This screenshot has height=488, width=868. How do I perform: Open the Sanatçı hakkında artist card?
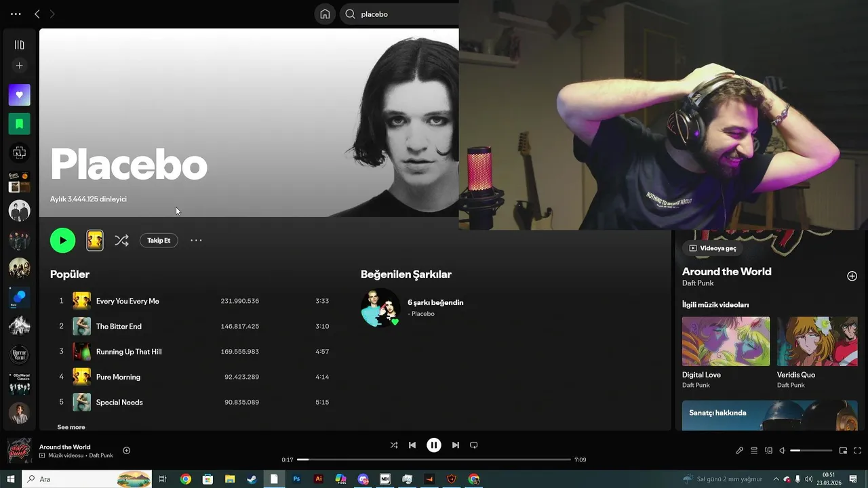pos(770,415)
